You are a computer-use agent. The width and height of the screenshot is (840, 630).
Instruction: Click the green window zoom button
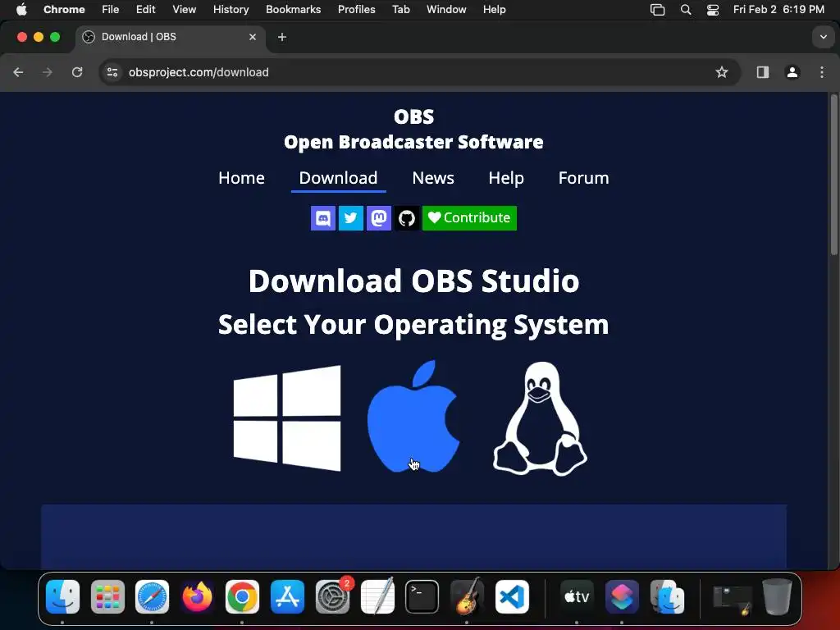tap(55, 37)
